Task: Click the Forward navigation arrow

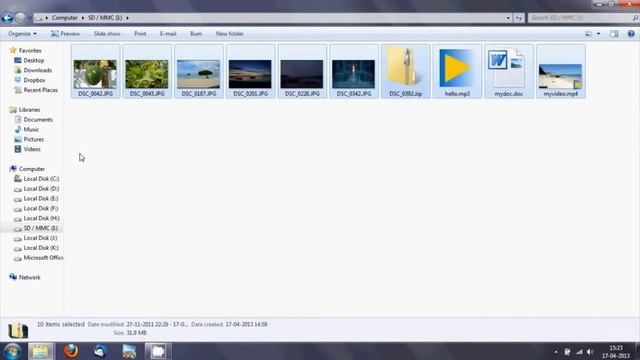Action: (x=20, y=18)
